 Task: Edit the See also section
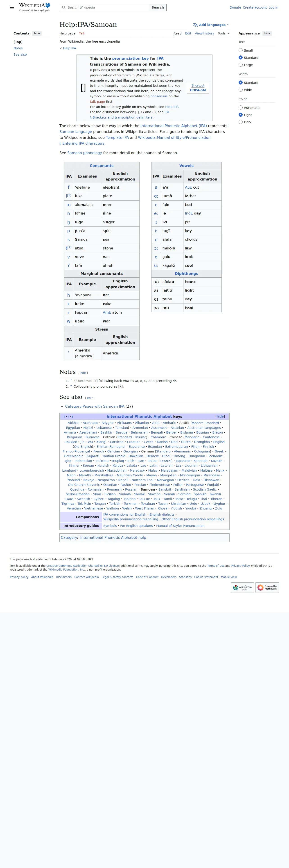90,398
